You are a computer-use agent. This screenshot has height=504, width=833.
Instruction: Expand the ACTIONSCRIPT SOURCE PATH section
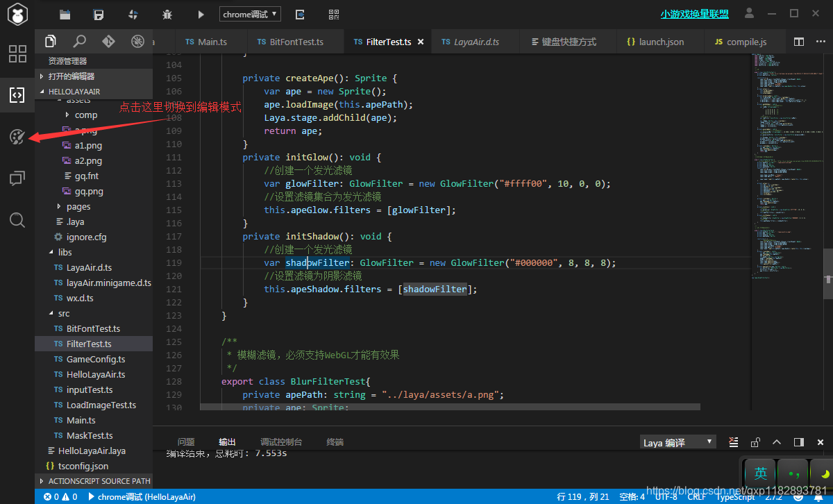coord(94,480)
